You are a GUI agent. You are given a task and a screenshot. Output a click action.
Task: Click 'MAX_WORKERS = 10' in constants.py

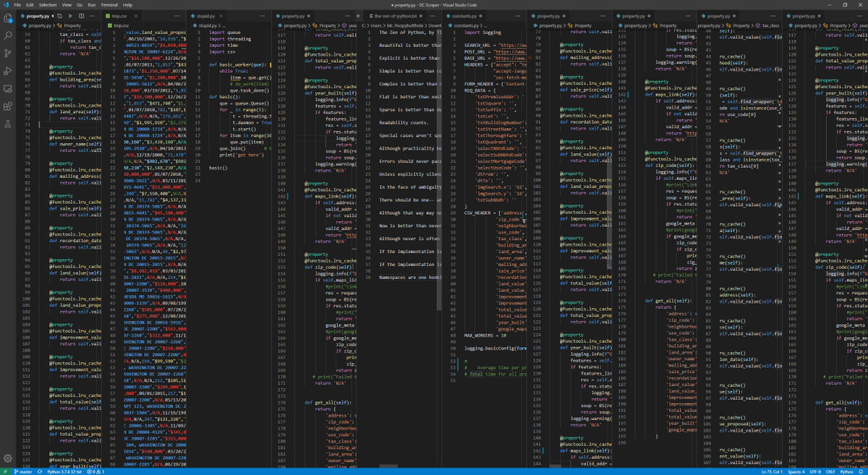point(485,335)
